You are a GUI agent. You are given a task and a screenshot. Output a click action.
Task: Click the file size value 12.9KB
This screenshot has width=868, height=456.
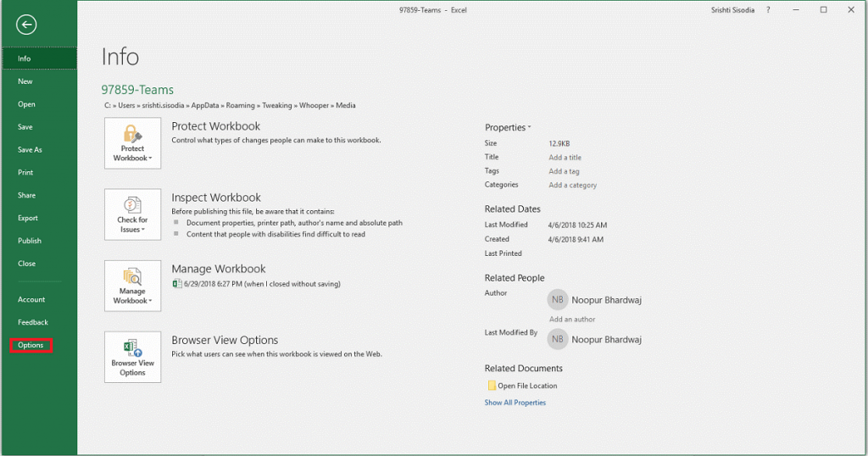(x=559, y=143)
